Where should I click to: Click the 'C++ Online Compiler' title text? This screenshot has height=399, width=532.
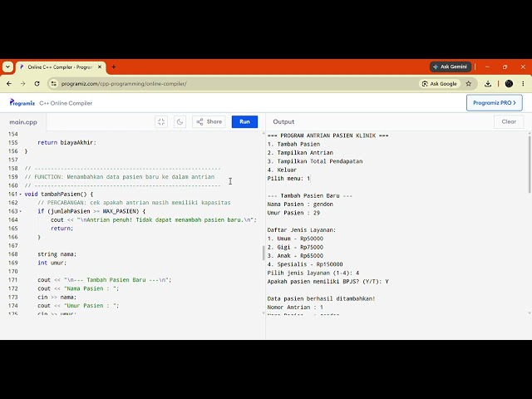click(66, 103)
